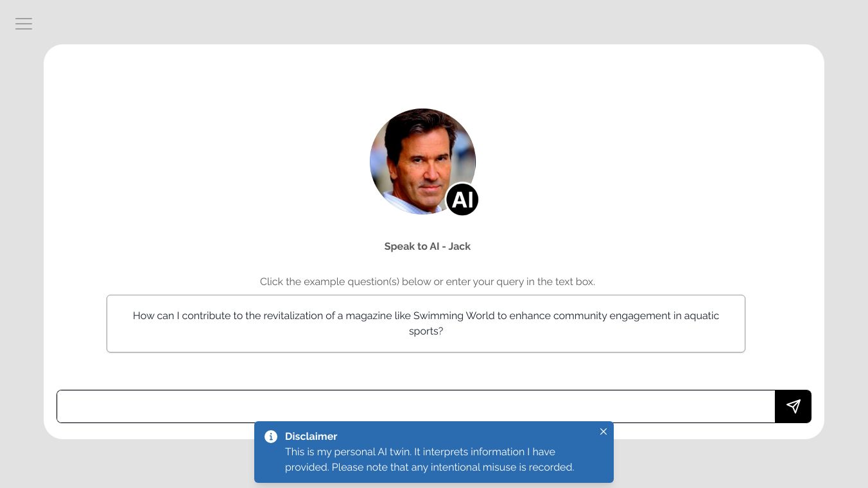
Task: Click the "Disclaimer" title text
Action: pyautogui.click(x=311, y=437)
